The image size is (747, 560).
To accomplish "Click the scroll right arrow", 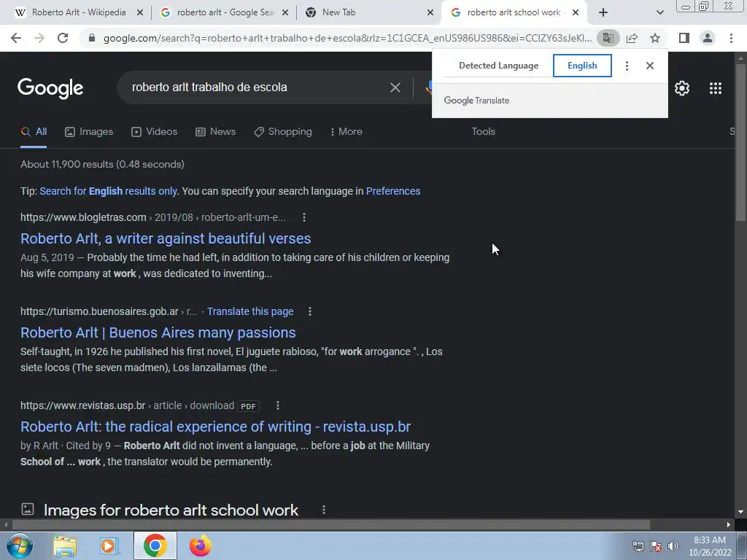I will 729,525.
